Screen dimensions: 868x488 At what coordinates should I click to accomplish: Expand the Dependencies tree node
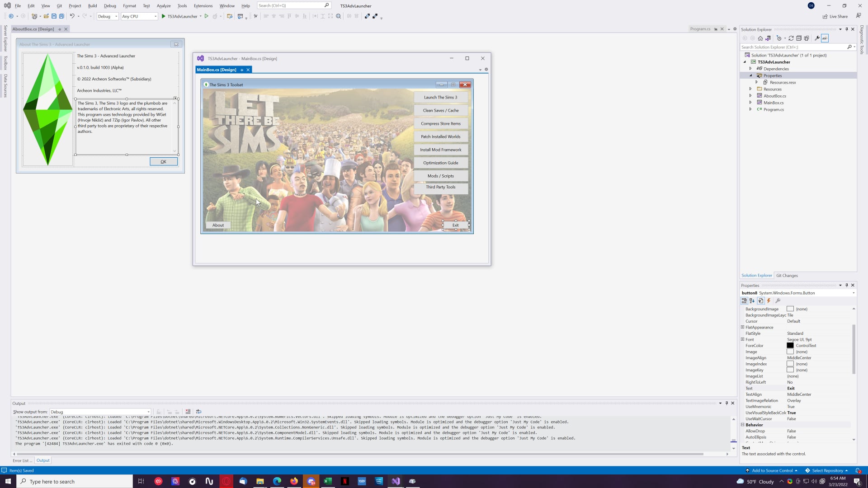750,69
